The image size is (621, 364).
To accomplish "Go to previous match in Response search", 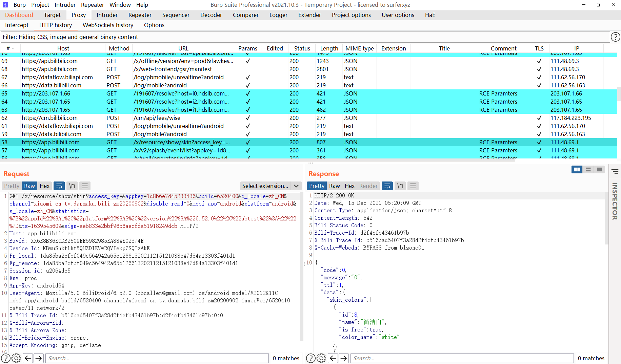I will click(x=333, y=358).
